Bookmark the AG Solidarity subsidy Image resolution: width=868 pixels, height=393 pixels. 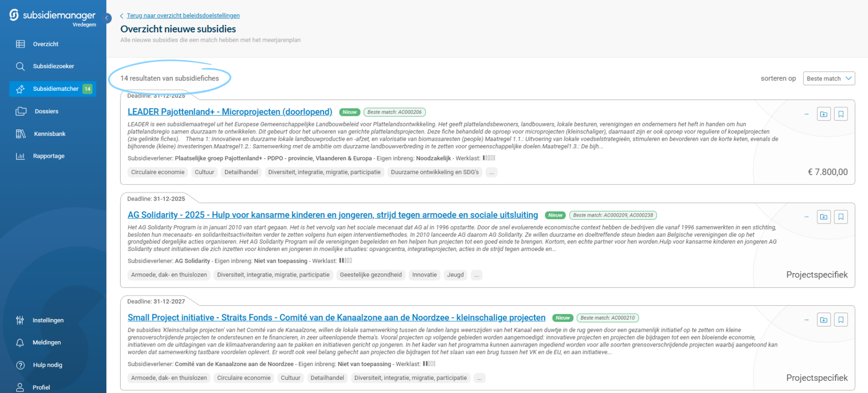[841, 217]
